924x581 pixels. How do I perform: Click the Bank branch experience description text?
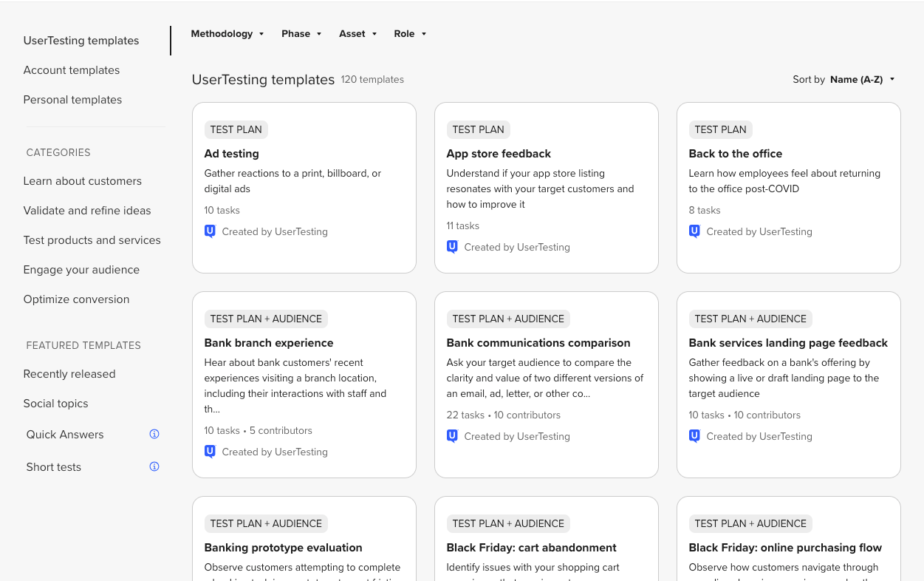pyautogui.click(x=295, y=386)
